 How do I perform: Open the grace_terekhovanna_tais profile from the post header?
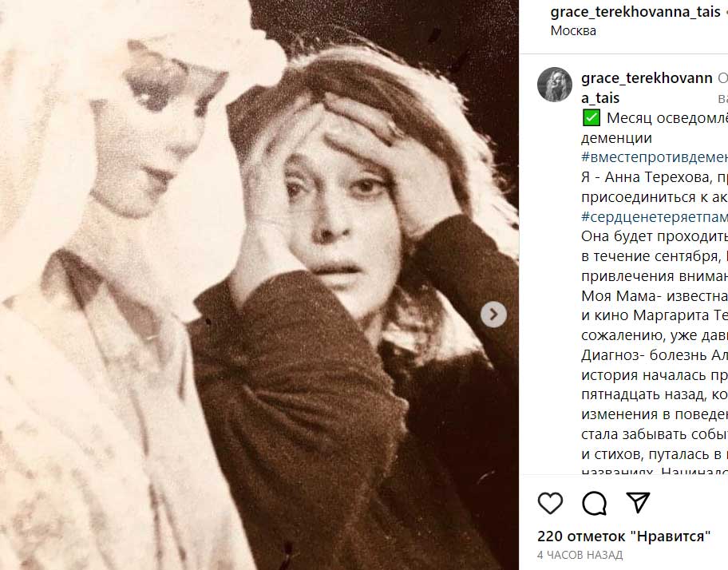click(x=635, y=12)
